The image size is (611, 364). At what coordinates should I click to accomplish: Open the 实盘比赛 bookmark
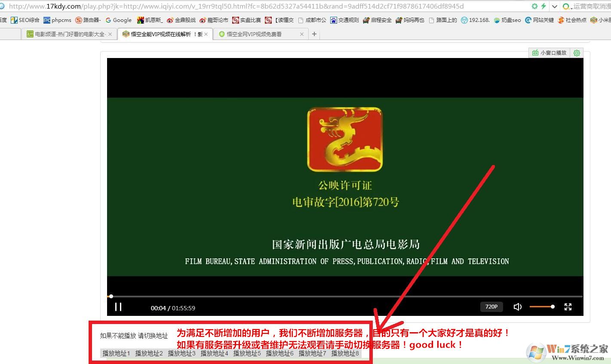point(246,20)
